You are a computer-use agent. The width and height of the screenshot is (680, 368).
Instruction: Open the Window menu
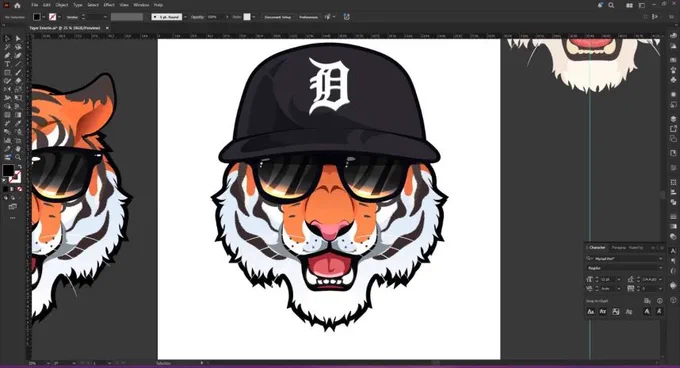click(x=141, y=5)
